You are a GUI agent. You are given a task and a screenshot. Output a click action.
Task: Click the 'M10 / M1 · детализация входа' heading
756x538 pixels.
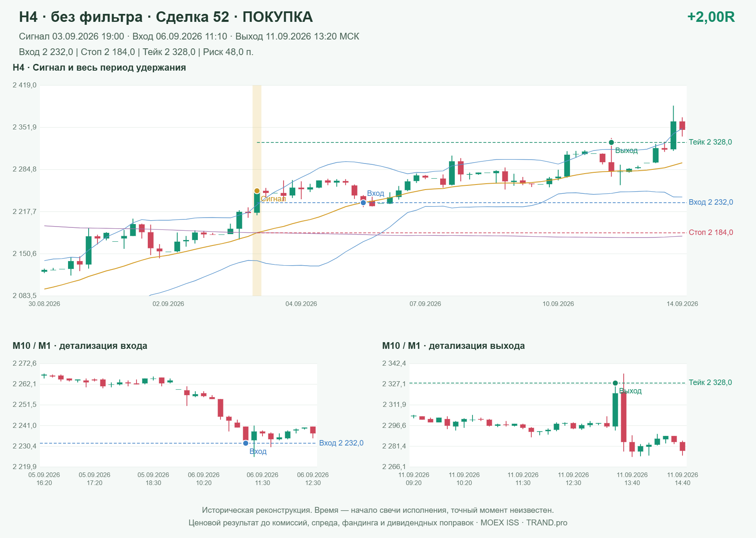click(80, 346)
